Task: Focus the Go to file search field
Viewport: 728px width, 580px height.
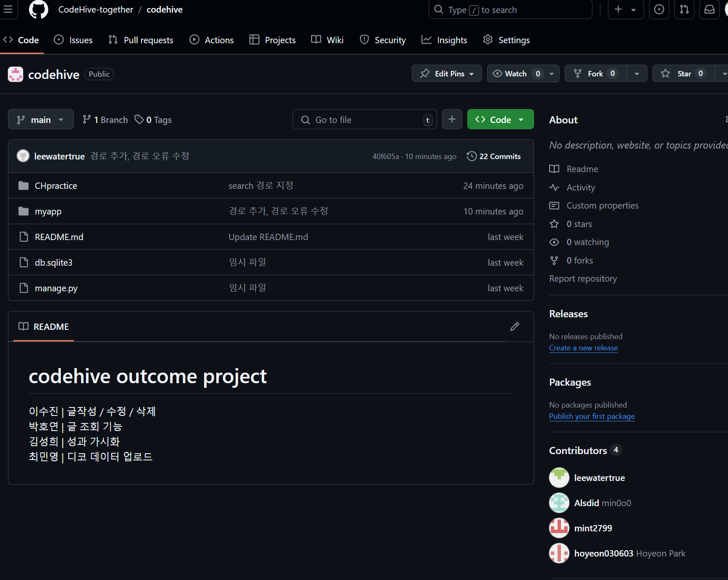Action: pyautogui.click(x=364, y=120)
